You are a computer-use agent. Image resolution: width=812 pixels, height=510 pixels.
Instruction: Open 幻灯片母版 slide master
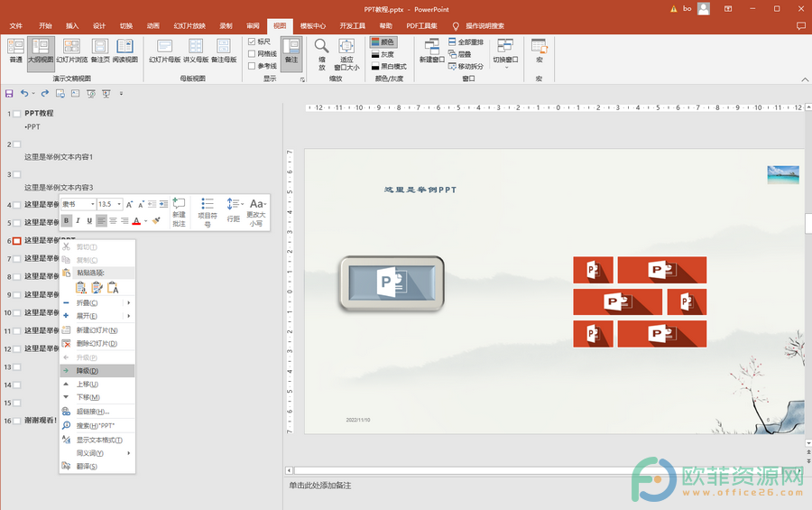[165, 51]
